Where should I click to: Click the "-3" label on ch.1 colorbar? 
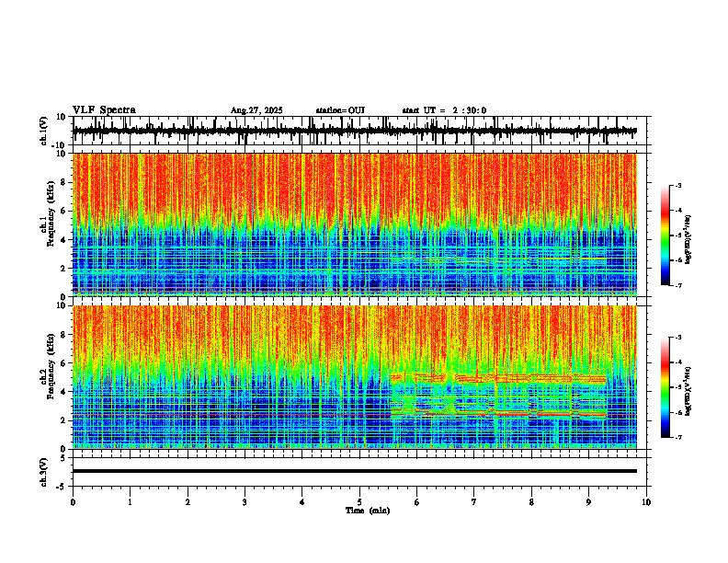point(677,185)
